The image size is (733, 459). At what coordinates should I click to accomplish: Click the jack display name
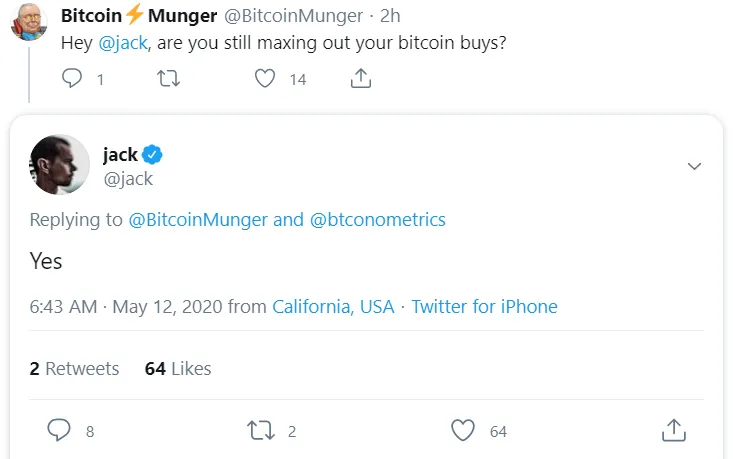[120, 155]
